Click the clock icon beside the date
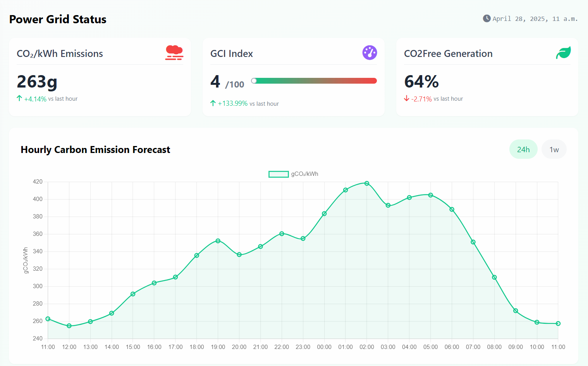 tap(487, 19)
